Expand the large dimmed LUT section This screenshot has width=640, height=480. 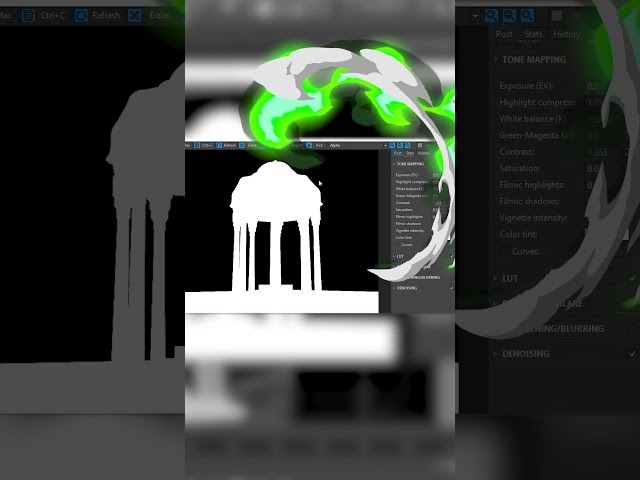pyautogui.click(x=495, y=278)
